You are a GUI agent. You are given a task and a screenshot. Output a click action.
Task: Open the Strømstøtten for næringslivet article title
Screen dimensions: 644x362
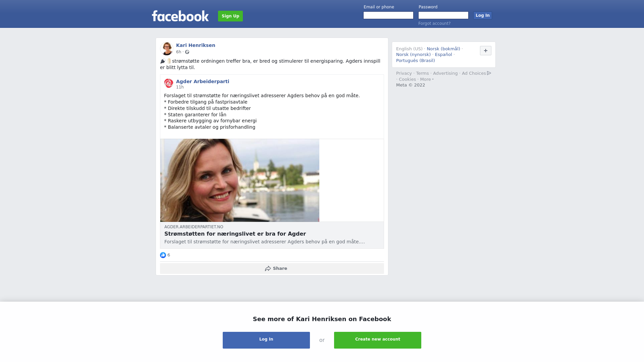pos(235,234)
